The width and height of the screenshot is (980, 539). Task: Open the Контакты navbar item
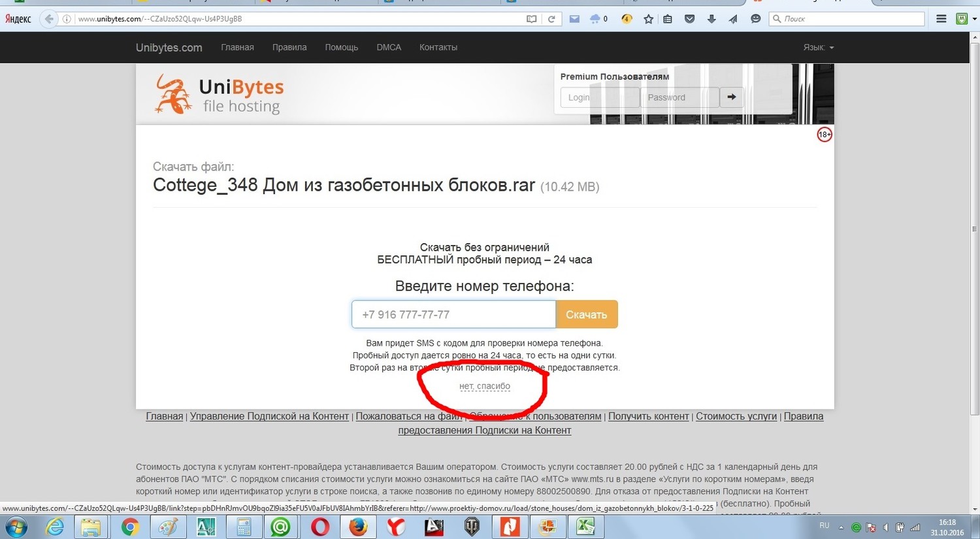(x=438, y=47)
